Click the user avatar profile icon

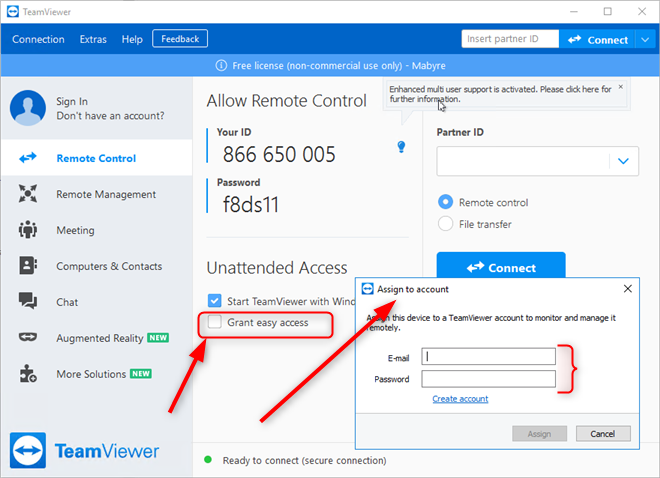coord(28,108)
